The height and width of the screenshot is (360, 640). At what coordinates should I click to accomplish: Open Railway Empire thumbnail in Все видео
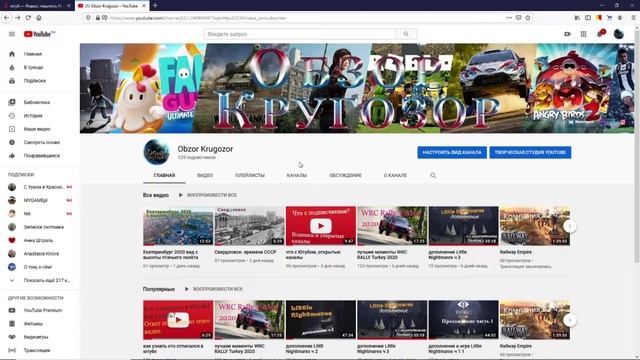[x=535, y=226]
